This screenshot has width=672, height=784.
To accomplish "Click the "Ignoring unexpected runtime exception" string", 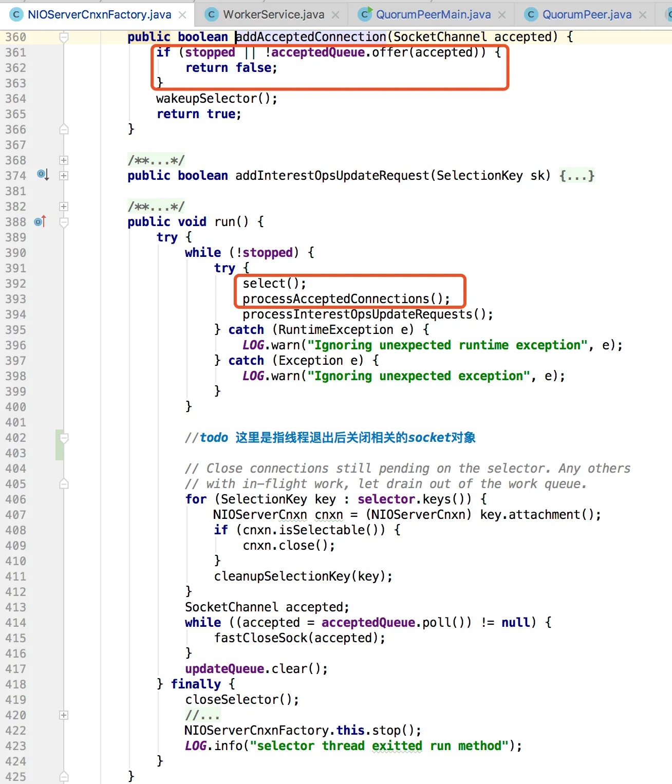I will click(x=447, y=345).
